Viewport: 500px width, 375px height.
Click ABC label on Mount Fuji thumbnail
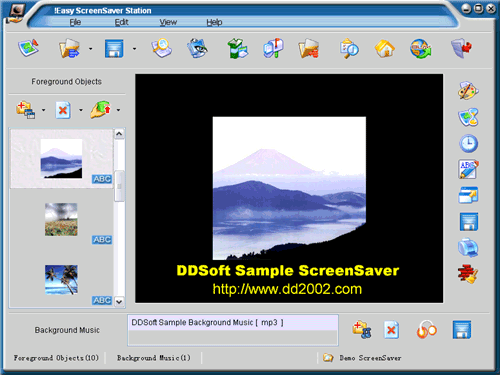[102, 179]
